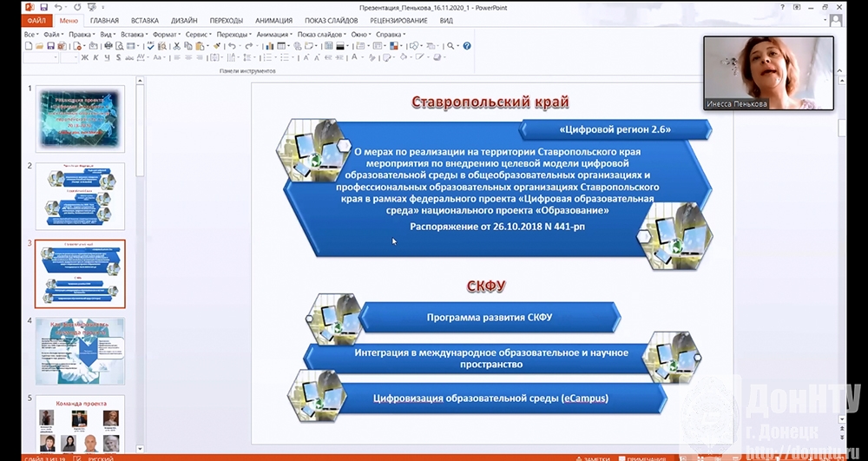The image size is (868, 461).
Task: Open the font name combo box
Action: [41, 57]
